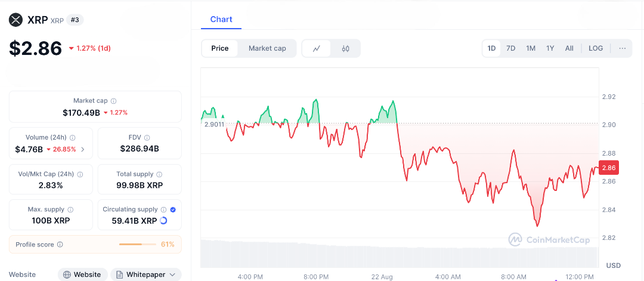Click the $4.76B volume value

pos(29,150)
